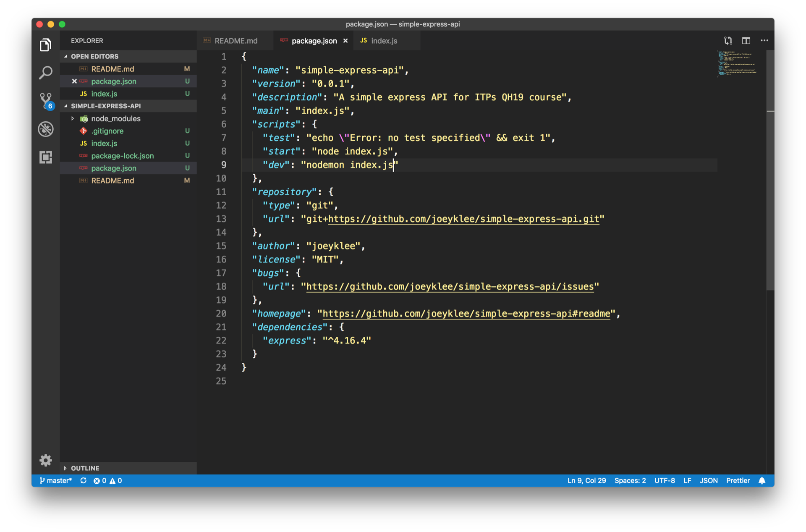Switch to the README.md tab

point(236,41)
